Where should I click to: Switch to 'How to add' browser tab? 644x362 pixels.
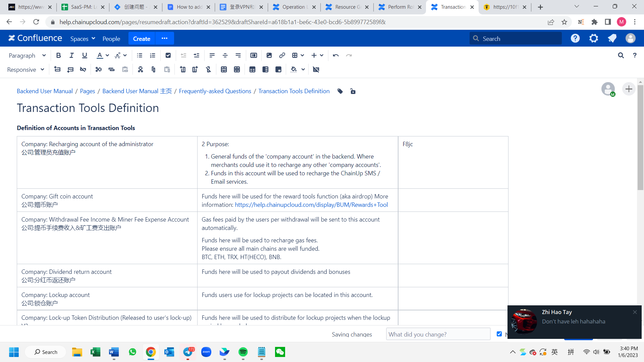pyautogui.click(x=189, y=7)
